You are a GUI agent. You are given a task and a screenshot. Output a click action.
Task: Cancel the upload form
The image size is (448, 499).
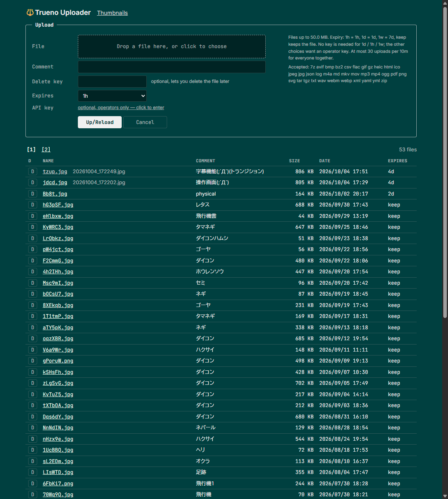(x=145, y=122)
